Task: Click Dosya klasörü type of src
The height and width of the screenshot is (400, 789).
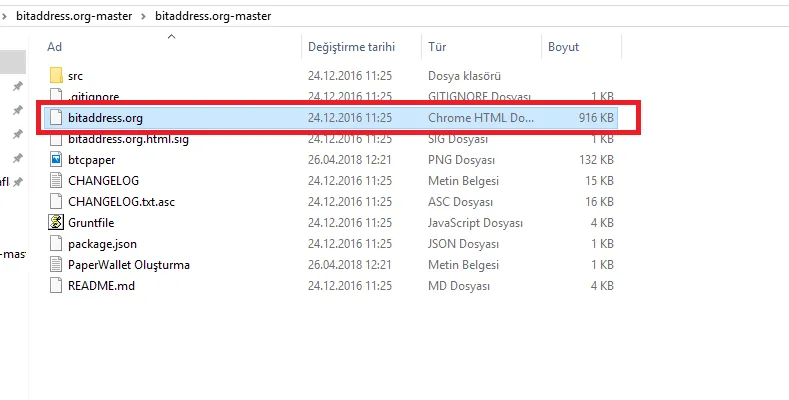Action: (464, 76)
